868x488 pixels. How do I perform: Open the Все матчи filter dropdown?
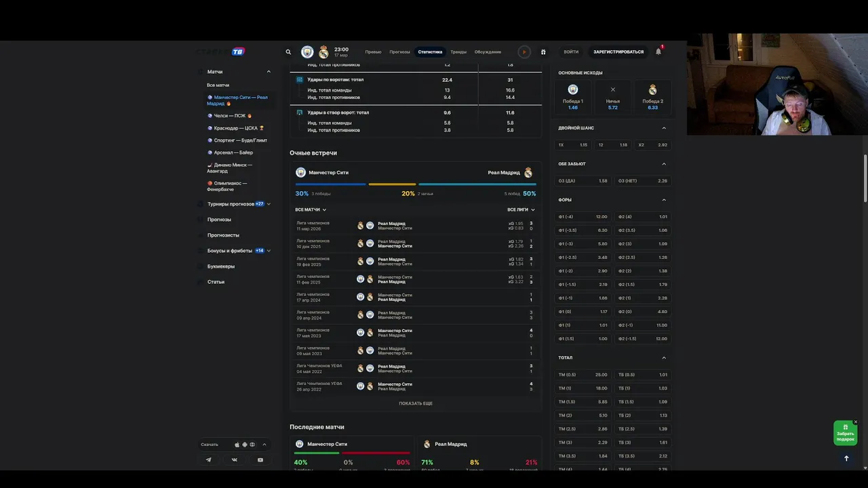point(311,209)
